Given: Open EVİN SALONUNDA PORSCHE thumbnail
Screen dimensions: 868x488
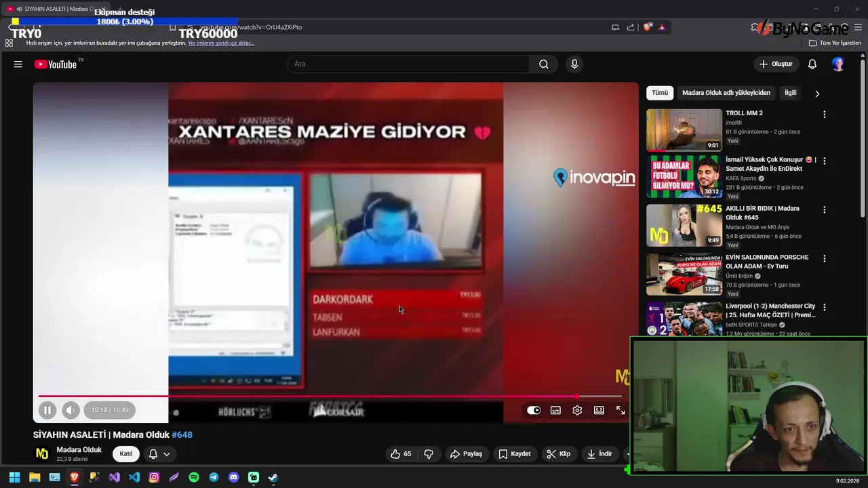Looking at the screenshot, I should pos(684,274).
